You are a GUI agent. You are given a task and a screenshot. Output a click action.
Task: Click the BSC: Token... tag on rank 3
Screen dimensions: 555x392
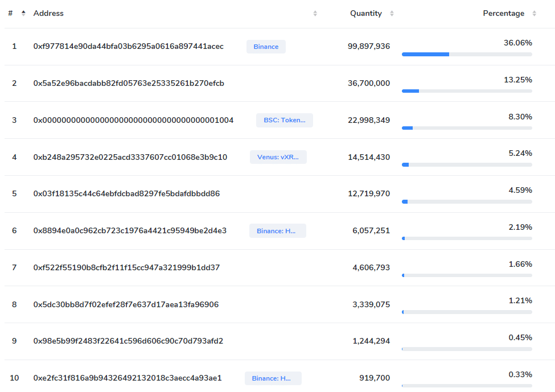(x=284, y=120)
